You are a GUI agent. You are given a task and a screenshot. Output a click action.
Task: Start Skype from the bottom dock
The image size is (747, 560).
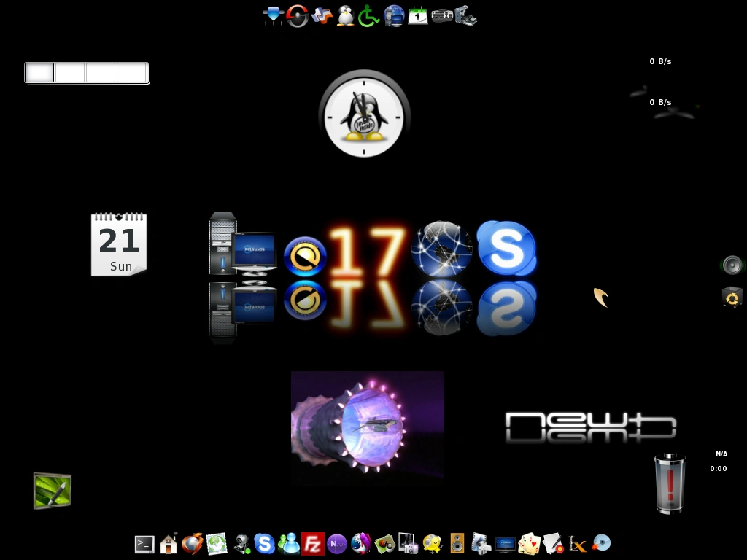coord(265,544)
